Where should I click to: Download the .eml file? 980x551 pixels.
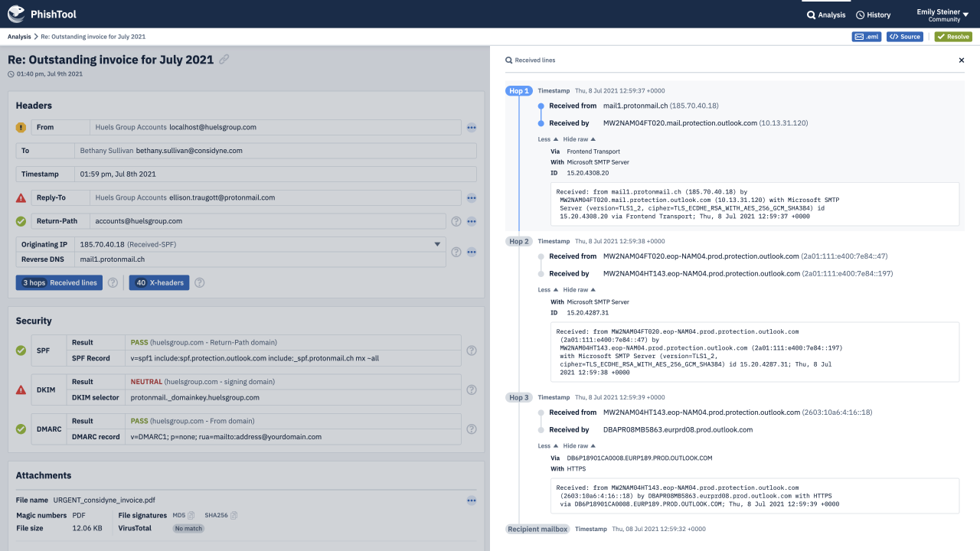tap(867, 37)
